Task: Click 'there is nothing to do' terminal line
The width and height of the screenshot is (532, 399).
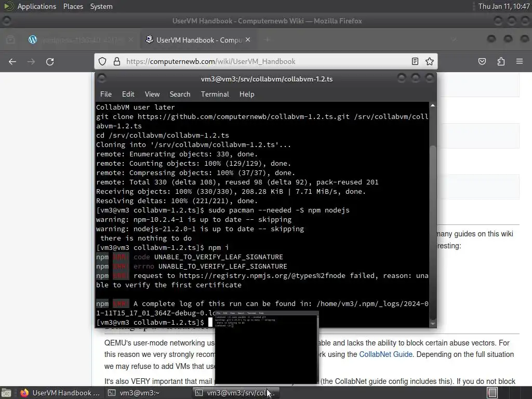Action: [x=146, y=238]
